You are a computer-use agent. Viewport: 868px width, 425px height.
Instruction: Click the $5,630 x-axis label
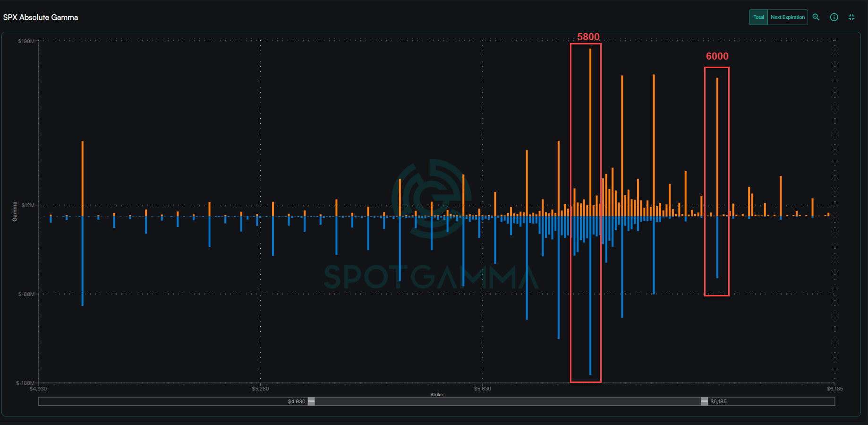(x=483, y=389)
